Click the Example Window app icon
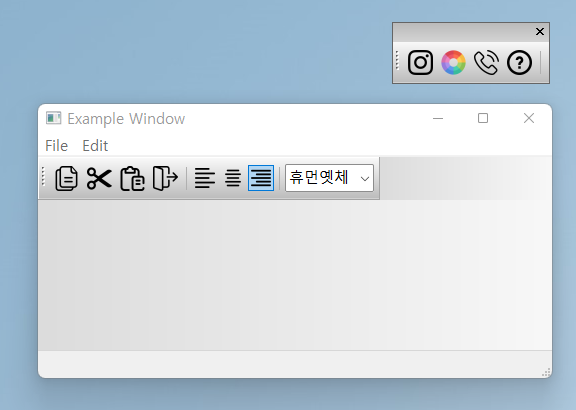Screen dimensions: 576x410 click(x=54, y=118)
